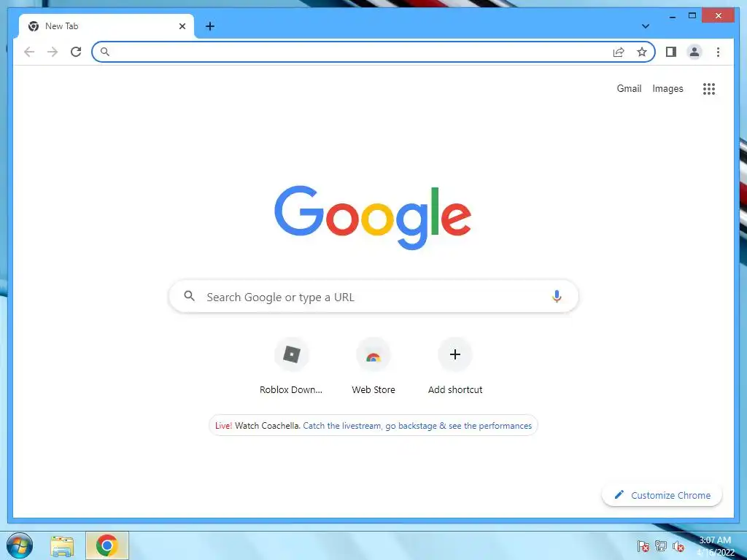The height and width of the screenshot is (560, 747).
Task: Close the New Tab tab
Action: [x=182, y=26]
